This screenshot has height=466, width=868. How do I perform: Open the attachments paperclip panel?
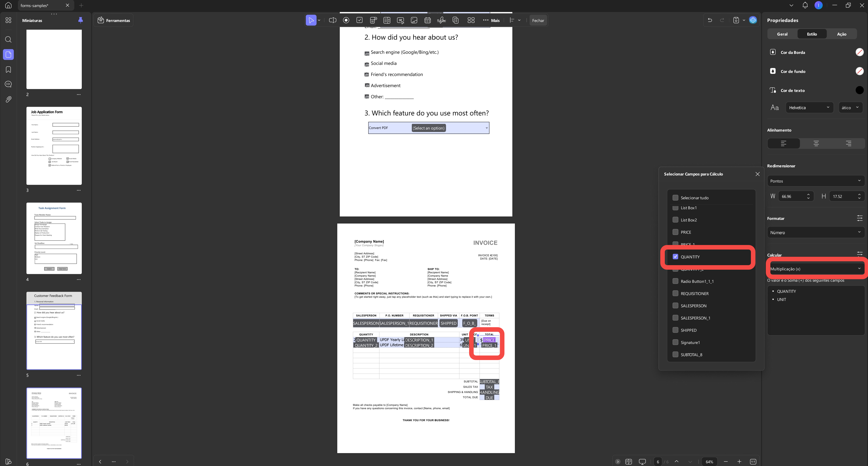[8, 99]
